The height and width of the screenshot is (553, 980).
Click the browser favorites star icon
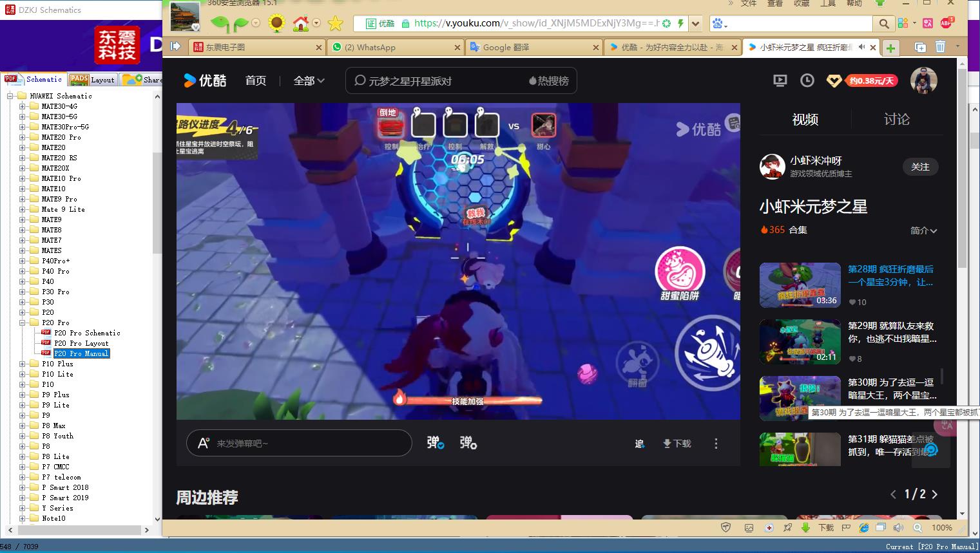(x=335, y=24)
